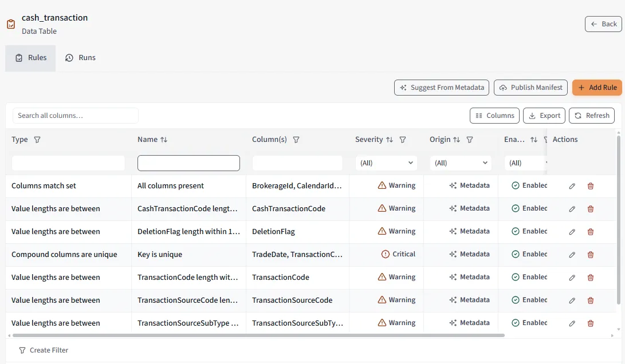Go back with the Back button
This screenshot has height=364, width=625.
[x=603, y=24]
